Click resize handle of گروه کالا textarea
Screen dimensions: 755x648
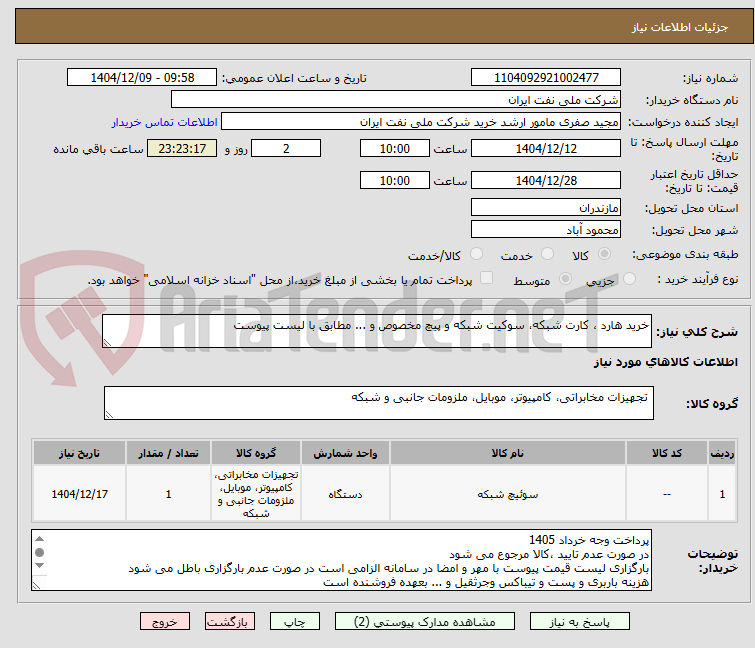point(109,414)
